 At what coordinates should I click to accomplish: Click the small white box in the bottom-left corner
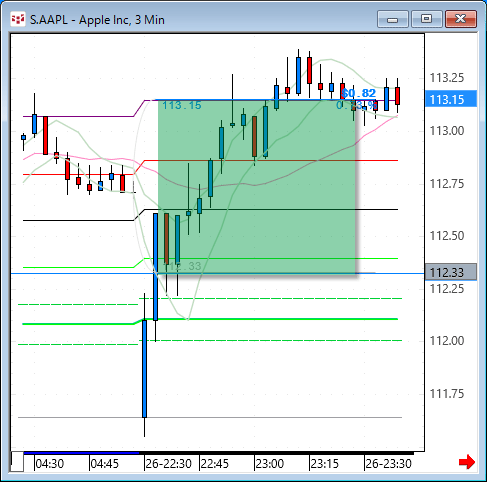pos(17,462)
